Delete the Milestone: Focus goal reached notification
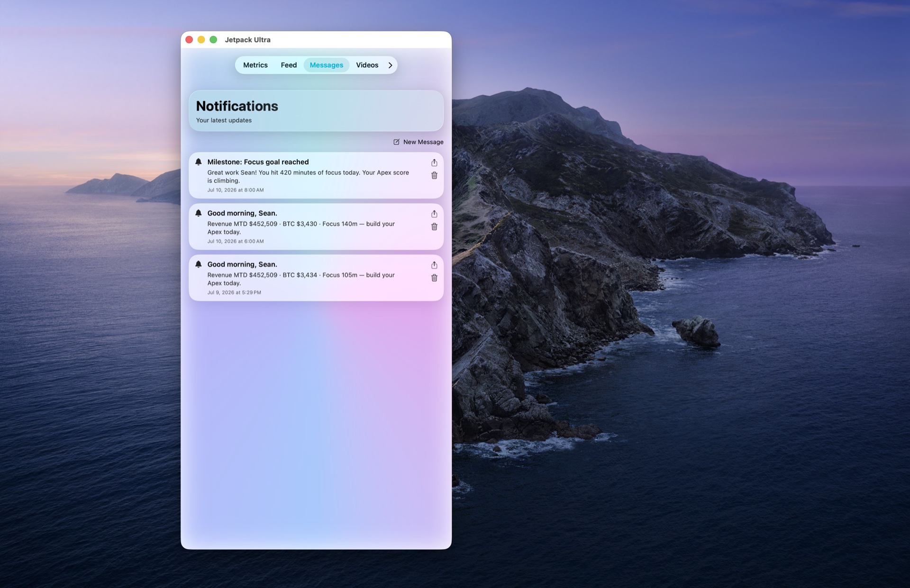The width and height of the screenshot is (910, 588). pos(434,175)
